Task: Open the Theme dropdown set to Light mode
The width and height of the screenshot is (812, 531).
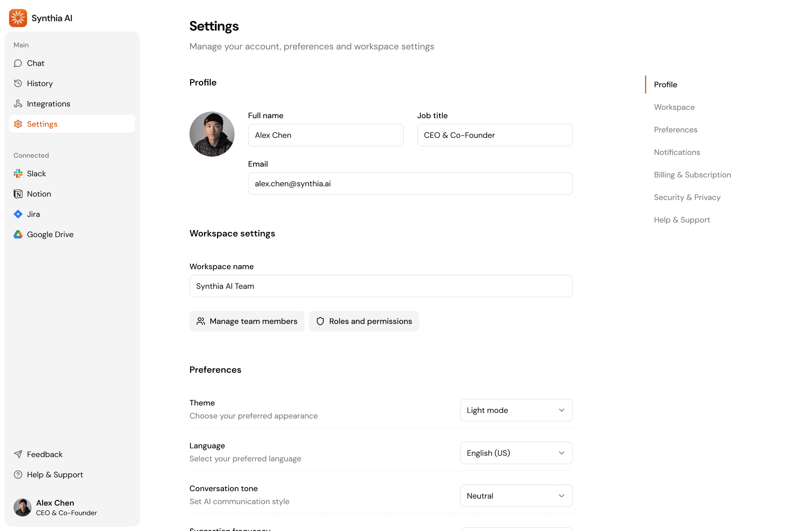Action: [x=516, y=410]
